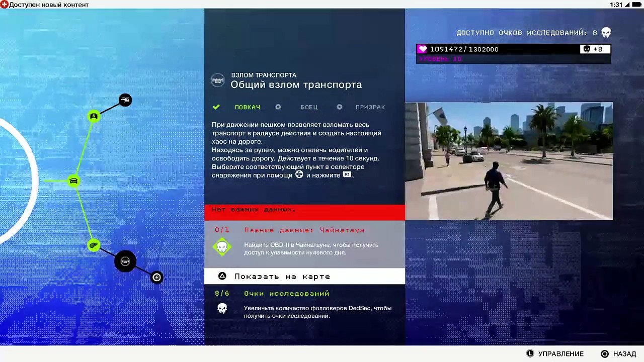644x362 pixels.
Task: Click skull beside available research points counter
Action: 606,33
